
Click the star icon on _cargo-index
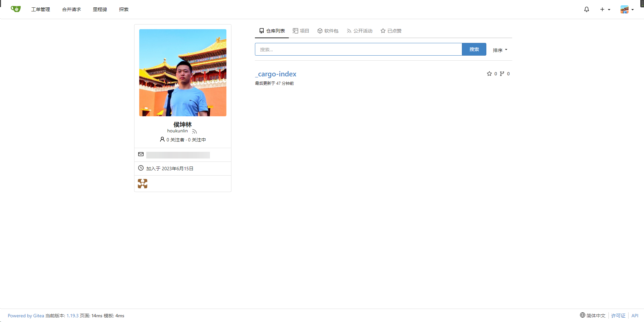pyautogui.click(x=489, y=74)
